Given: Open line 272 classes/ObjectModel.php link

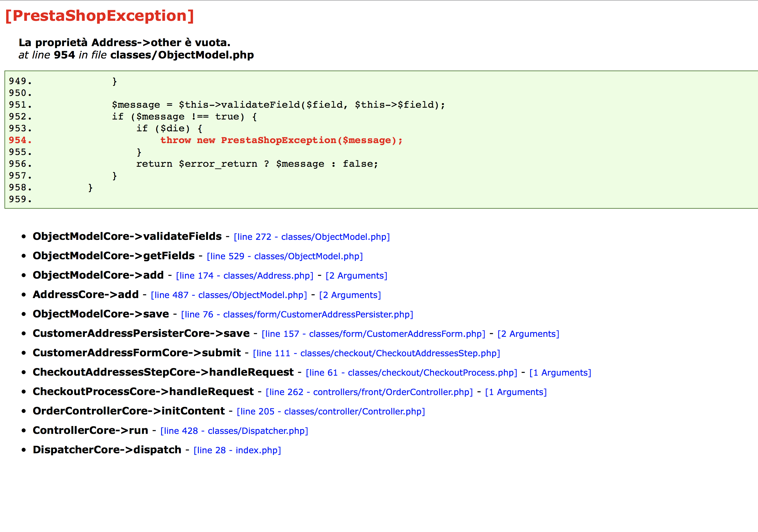Looking at the screenshot, I should (x=312, y=237).
